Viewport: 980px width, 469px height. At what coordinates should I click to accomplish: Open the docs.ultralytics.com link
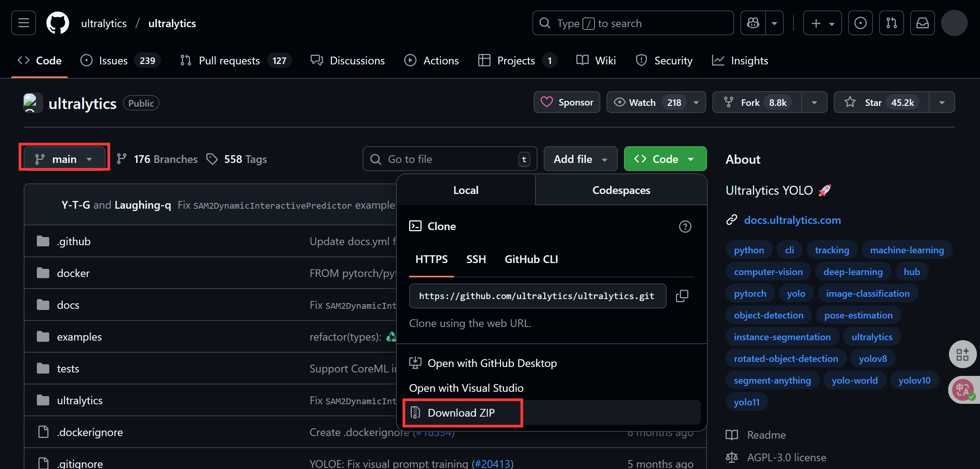click(x=792, y=220)
